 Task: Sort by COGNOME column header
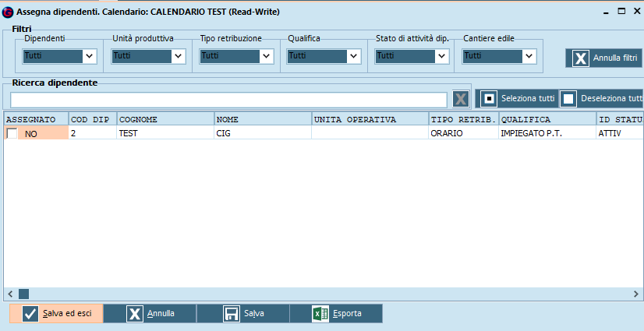(x=165, y=119)
